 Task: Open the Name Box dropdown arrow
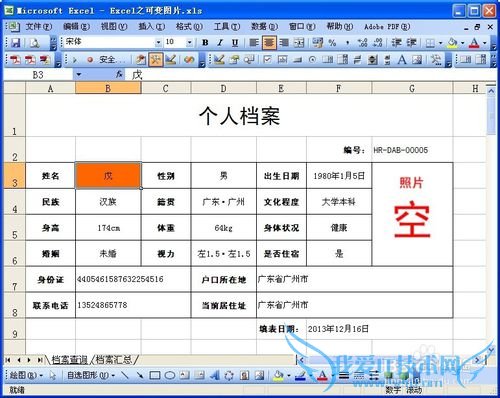coord(79,74)
